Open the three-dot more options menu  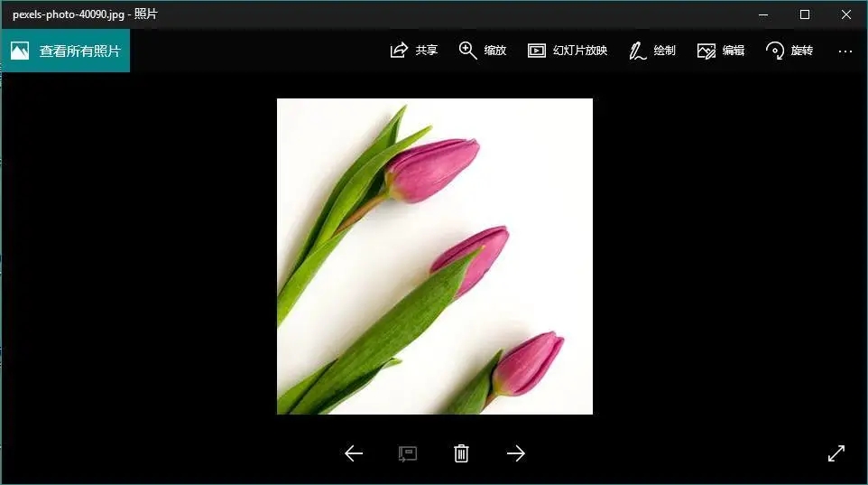845,51
